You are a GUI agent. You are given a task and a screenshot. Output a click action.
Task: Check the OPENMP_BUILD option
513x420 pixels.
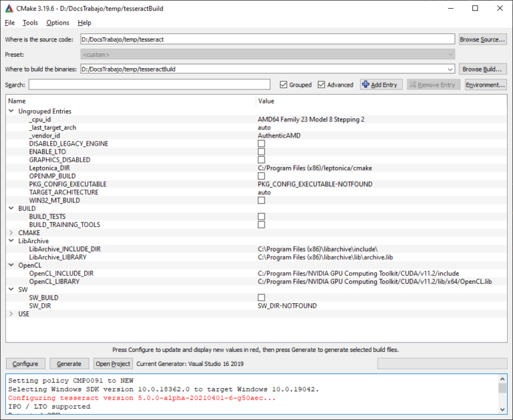[x=261, y=176]
